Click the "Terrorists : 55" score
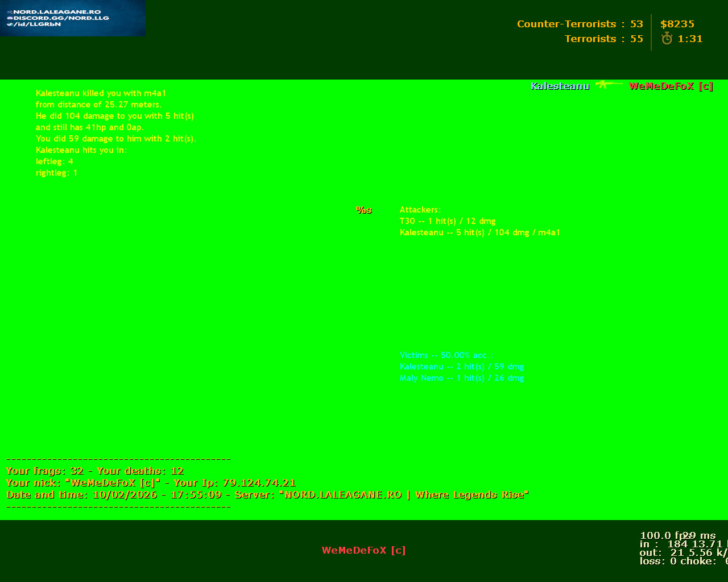This screenshot has height=582, width=728. [x=604, y=39]
